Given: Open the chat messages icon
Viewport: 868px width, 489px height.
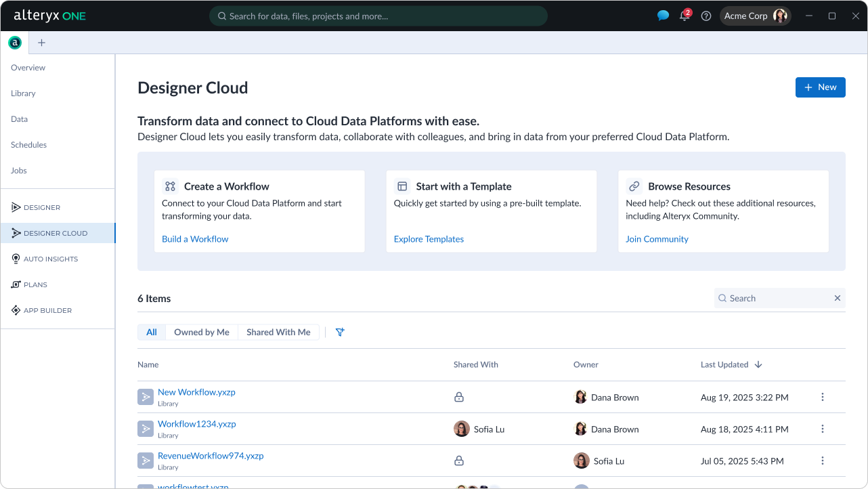Looking at the screenshot, I should point(663,16).
